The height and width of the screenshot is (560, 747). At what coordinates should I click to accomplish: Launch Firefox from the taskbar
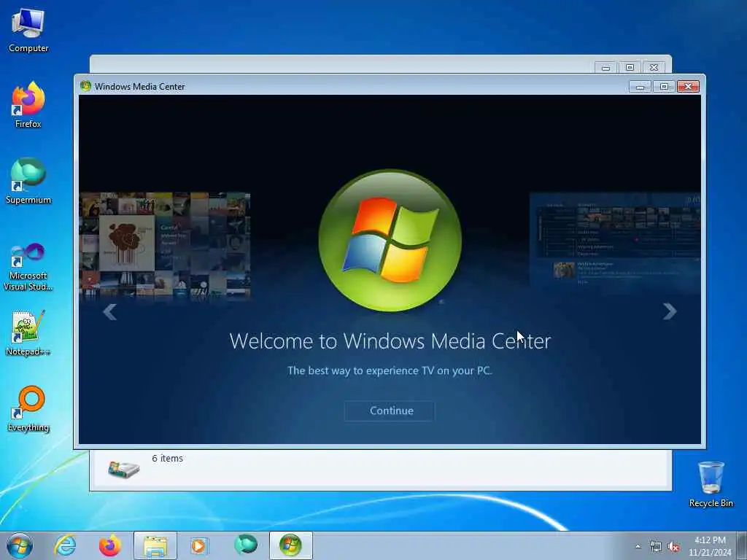coord(109,545)
